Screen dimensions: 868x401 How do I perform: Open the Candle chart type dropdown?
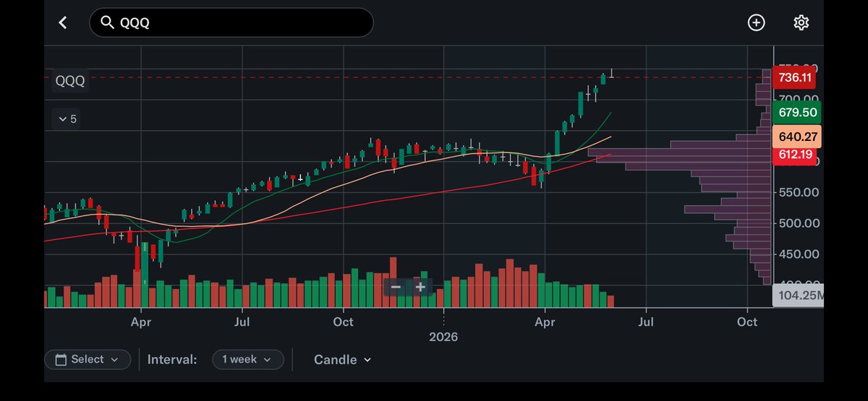[342, 359]
